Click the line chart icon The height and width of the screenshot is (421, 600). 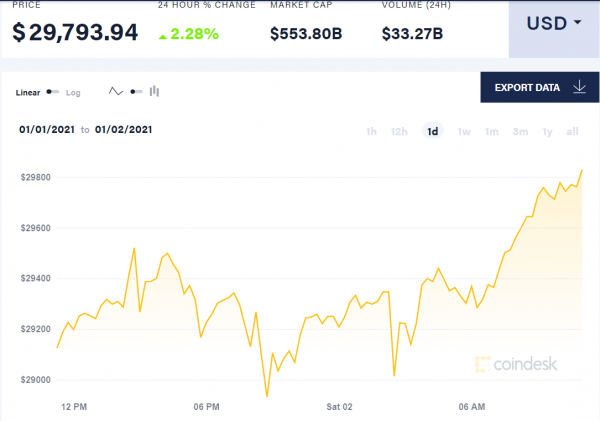tap(116, 91)
